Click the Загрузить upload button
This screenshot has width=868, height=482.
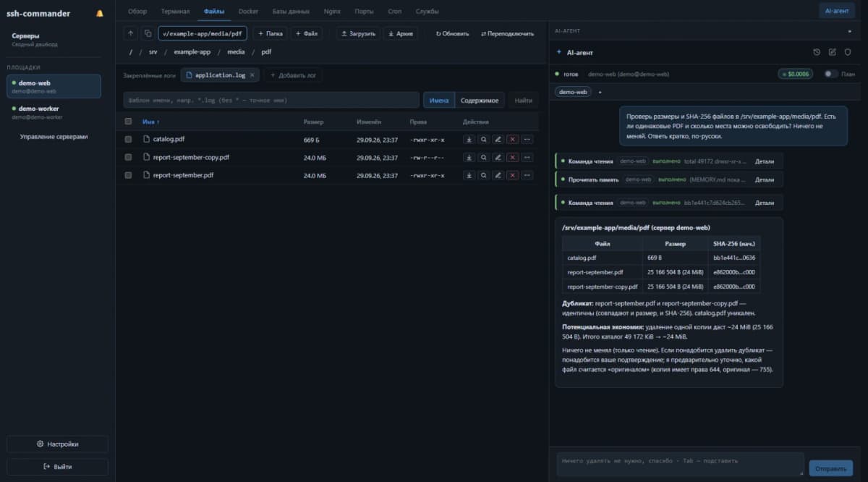click(357, 33)
